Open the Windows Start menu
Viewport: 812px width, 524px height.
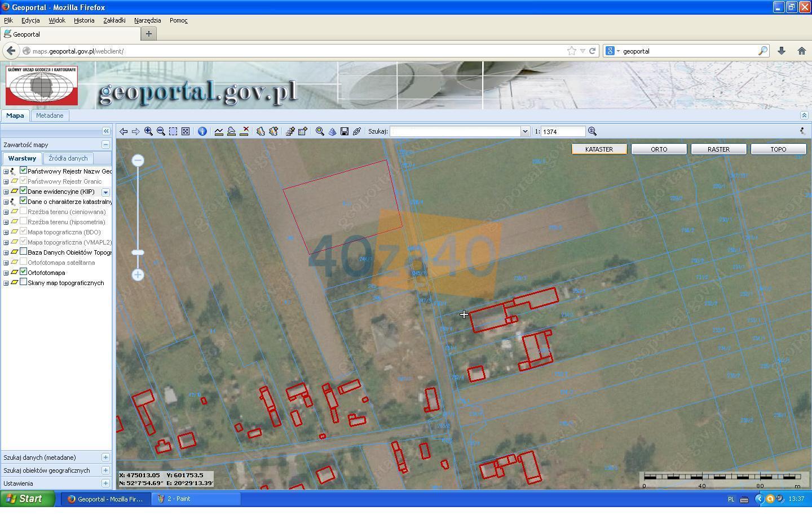27,499
